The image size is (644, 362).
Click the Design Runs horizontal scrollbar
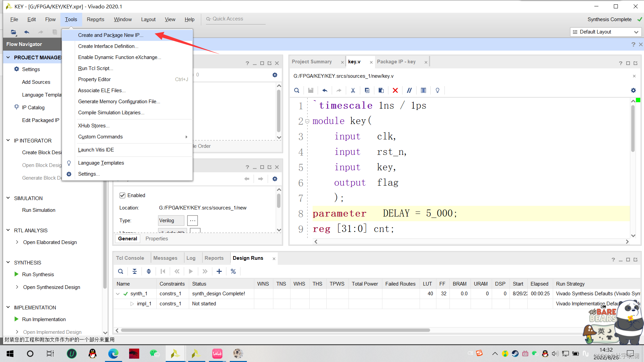tap(275, 330)
